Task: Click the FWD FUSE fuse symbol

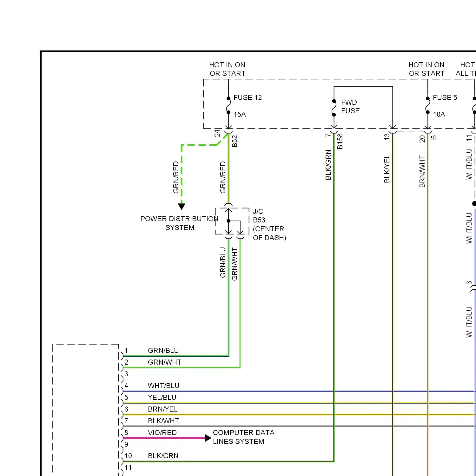Action: (x=334, y=108)
